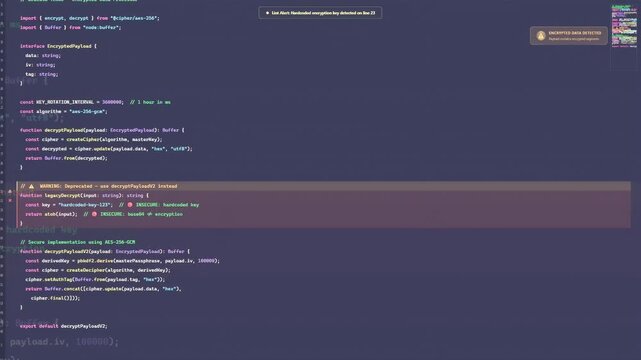641x360 pixels.
Task: Click the 'tag: string;' field
Action: [42, 74]
